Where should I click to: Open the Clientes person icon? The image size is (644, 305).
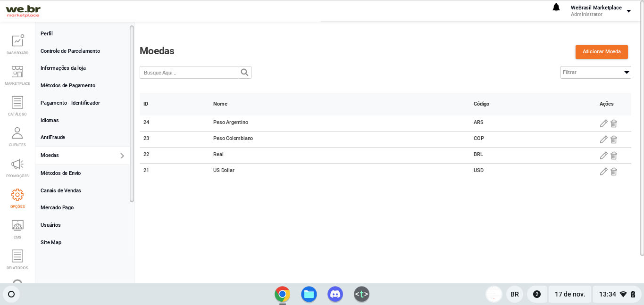tap(17, 133)
